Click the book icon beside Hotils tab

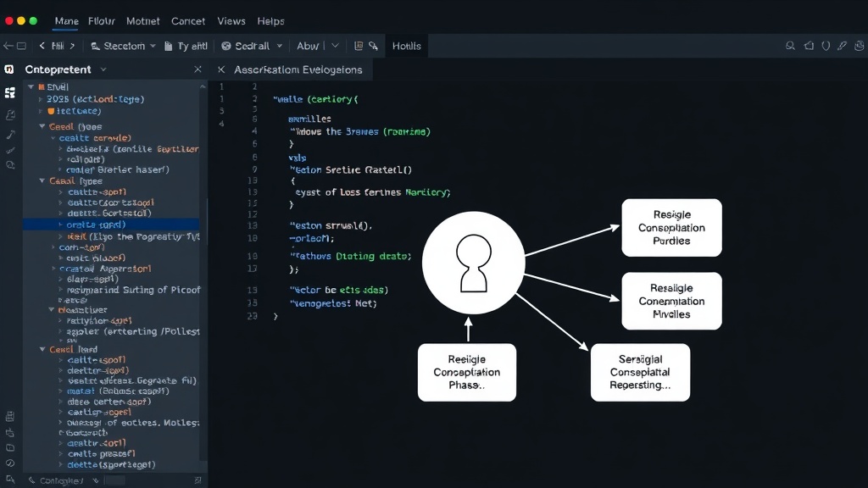[x=359, y=46]
